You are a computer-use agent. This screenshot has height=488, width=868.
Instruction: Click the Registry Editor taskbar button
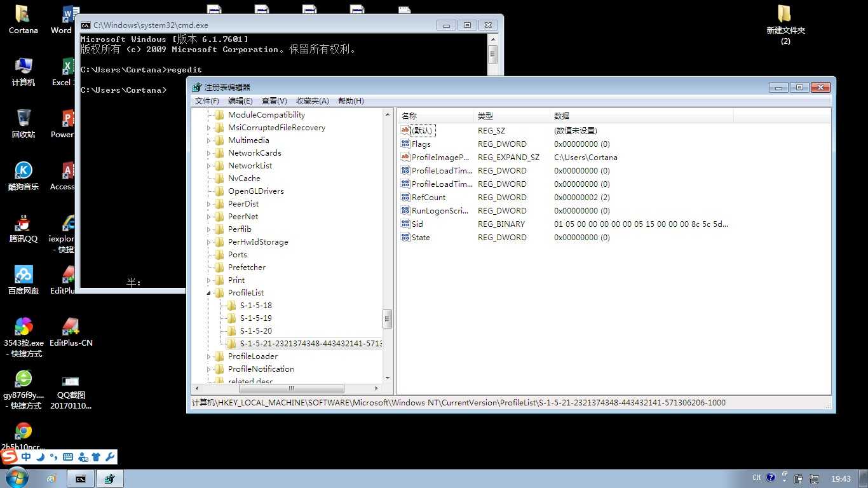110,478
